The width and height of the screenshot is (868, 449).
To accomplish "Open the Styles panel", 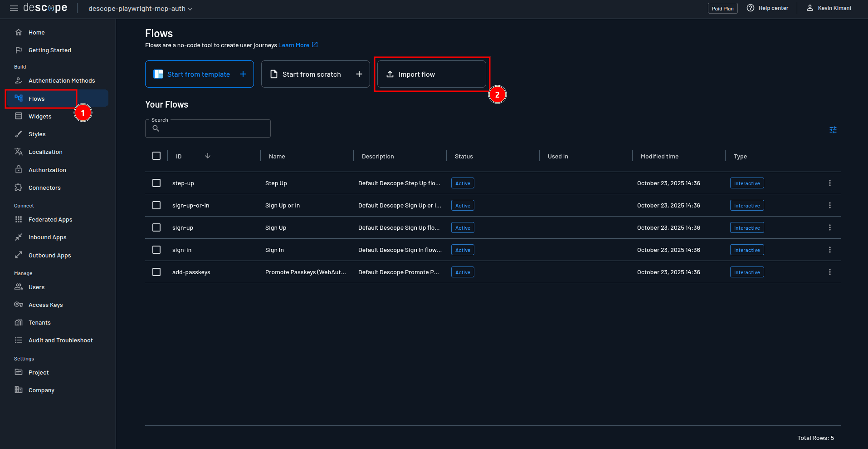I will point(37,134).
